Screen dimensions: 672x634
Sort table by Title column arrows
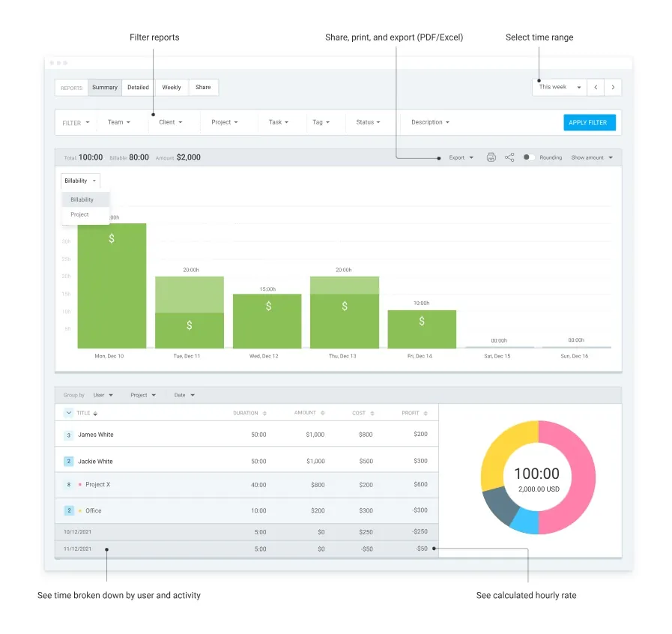(x=95, y=413)
